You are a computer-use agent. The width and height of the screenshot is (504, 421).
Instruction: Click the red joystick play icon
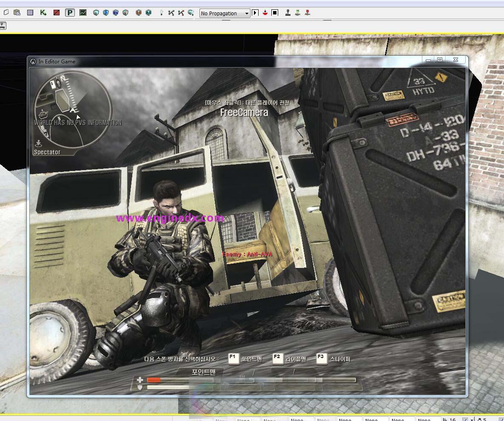[308, 12]
